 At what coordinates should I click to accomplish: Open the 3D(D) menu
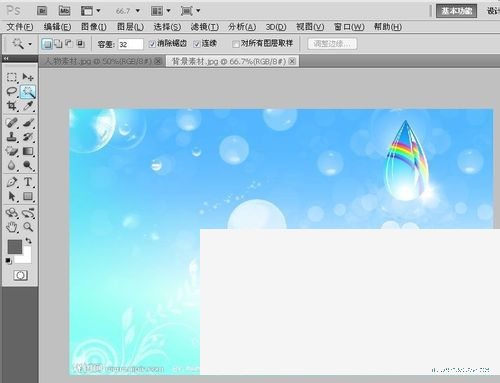(276, 27)
